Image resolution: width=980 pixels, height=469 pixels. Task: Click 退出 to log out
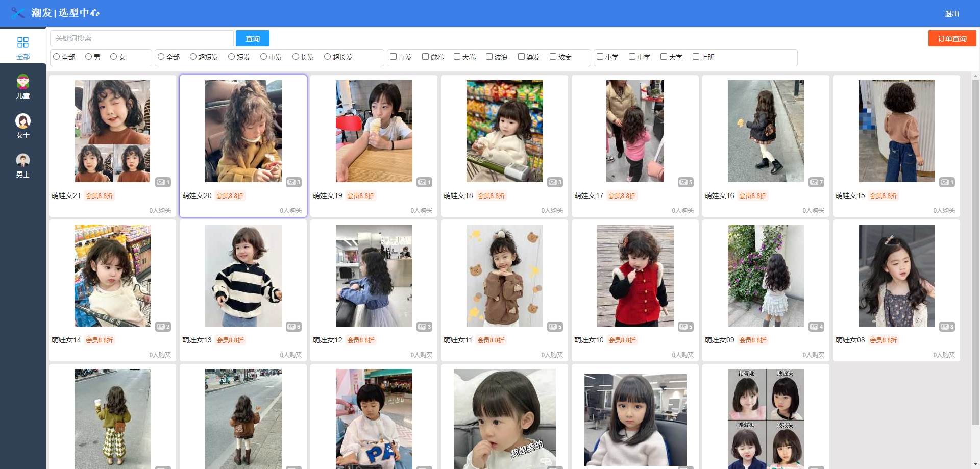(x=951, y=14)
